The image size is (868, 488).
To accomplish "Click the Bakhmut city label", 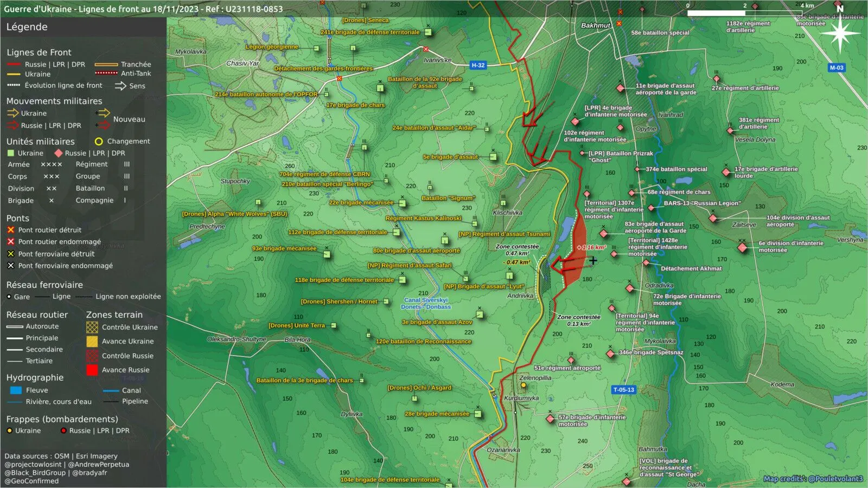I will 596,25.
